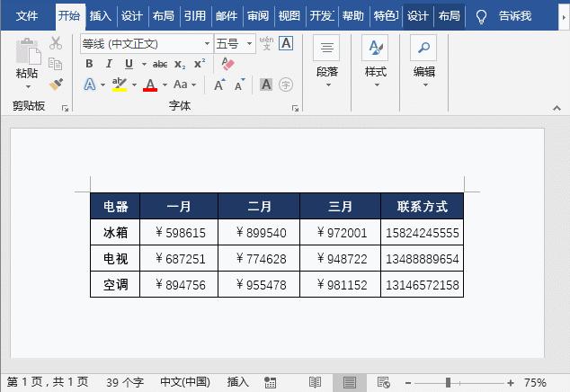Toggle Bold formatting

pyautogui.click(x=89, y=64)
